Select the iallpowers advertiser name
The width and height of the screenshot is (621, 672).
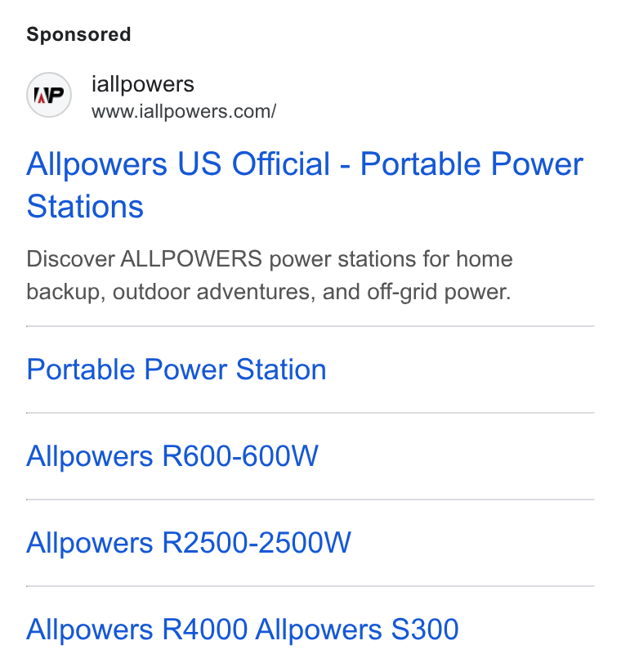(x=143, y=84)
